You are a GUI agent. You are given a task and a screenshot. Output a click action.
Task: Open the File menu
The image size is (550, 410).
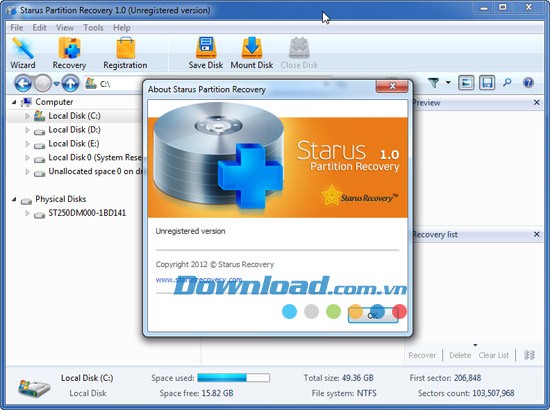16,28
